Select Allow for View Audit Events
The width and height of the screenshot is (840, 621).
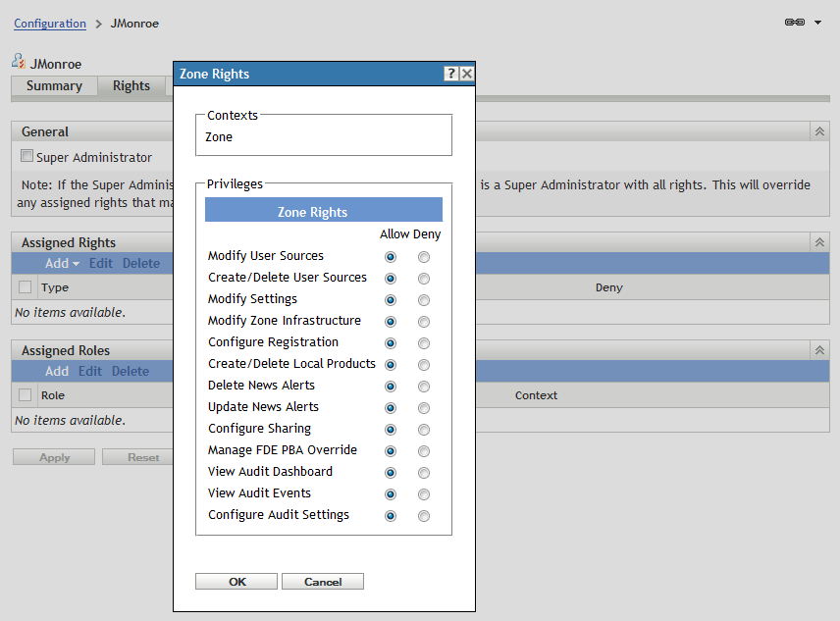point(391,494)
